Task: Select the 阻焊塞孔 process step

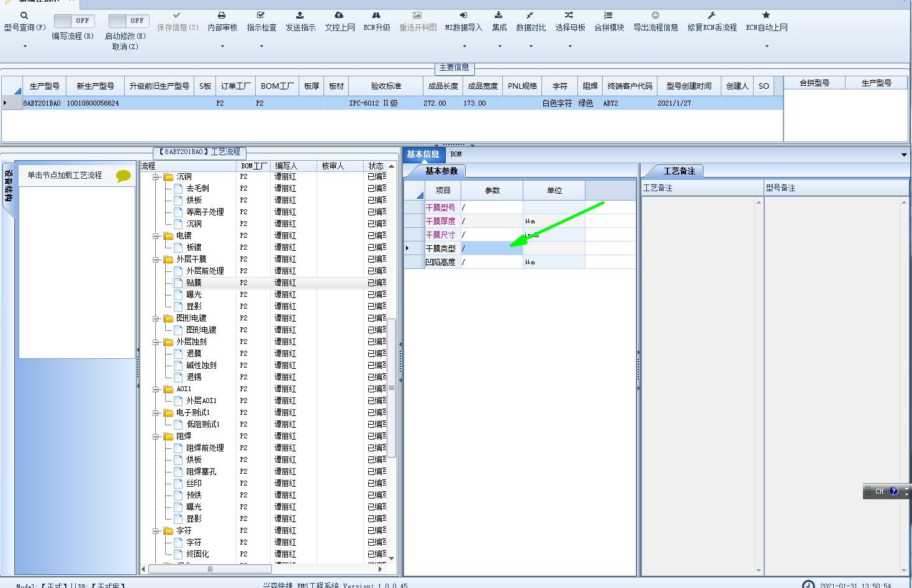Action: (201, 472)
